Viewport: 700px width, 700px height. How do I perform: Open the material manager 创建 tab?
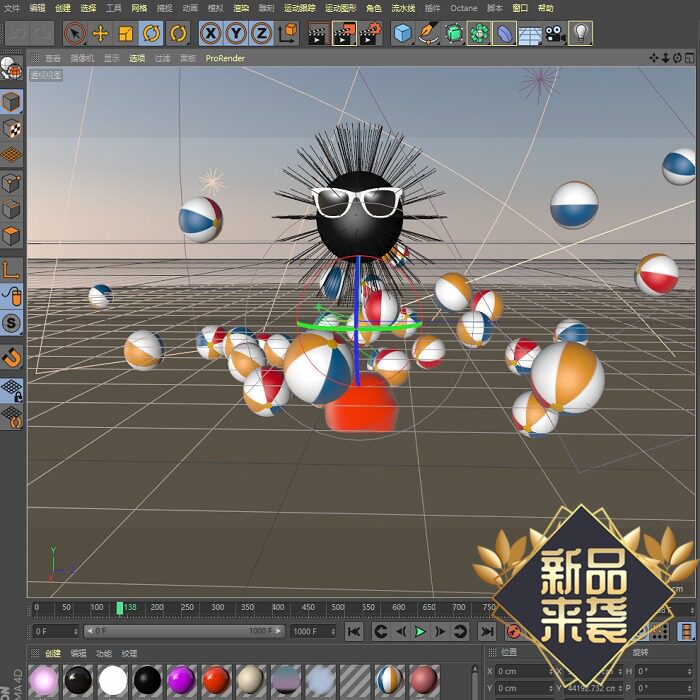[x=53, y=653]
